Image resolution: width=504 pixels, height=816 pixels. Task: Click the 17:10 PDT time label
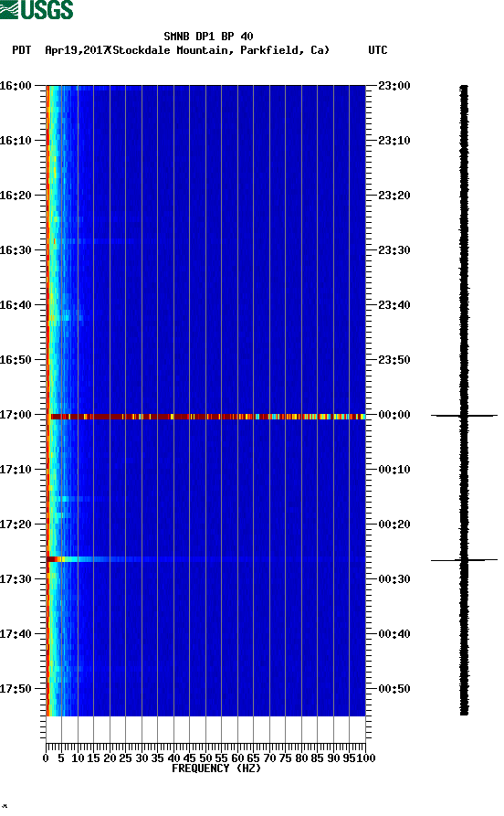[16, 470]
